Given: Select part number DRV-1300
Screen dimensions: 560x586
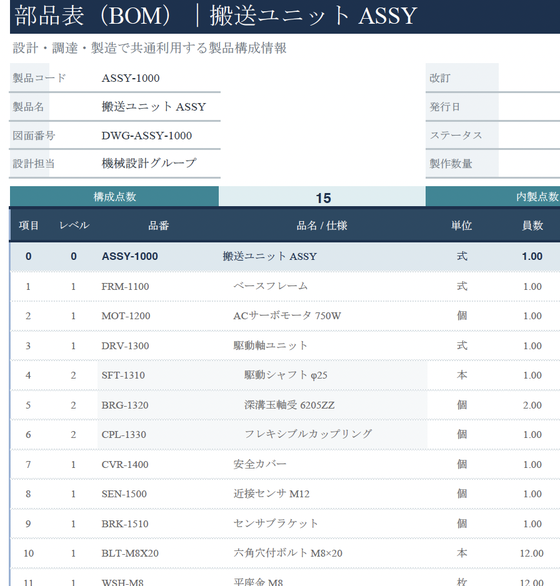Looking at the screenshot, I should (125, 346).
